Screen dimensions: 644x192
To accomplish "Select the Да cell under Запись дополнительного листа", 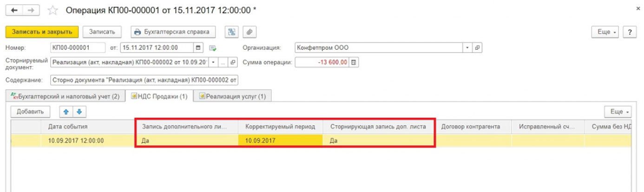I will 188,141.
